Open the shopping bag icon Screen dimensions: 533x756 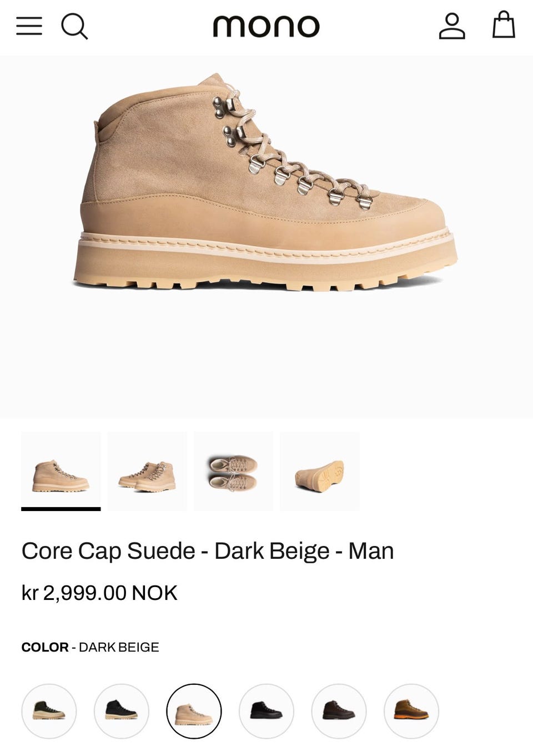coord(504,25)
